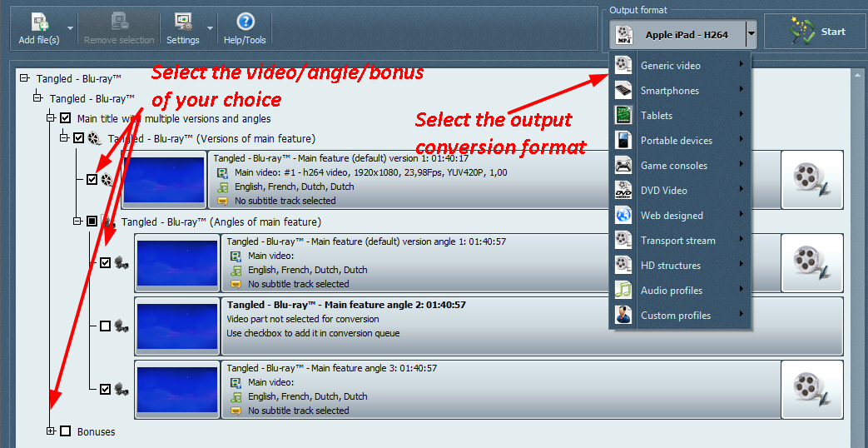The height and width of the screenshot is (448, 868).
Task: Collapse the second-level Tangled - Blu-ray node
Action: (x=37, y=98)
